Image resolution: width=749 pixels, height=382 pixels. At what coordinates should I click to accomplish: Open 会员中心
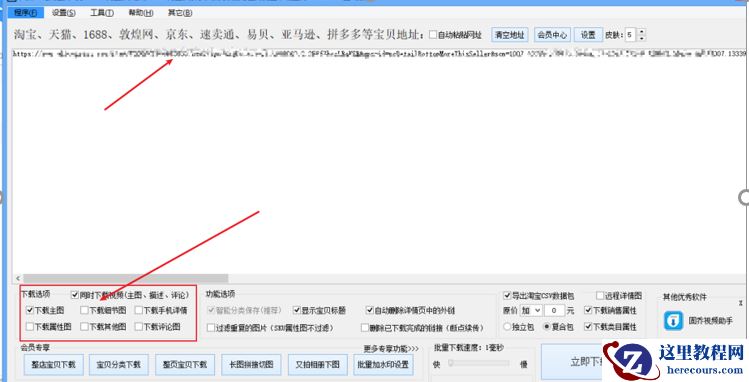[x=552, y=35]
